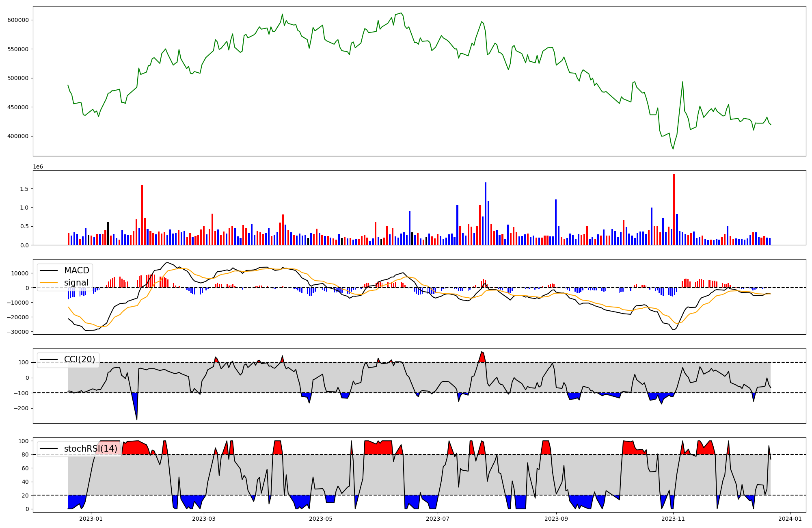Click the 2024-01 x-axis date label
Viewport: 812px width, 528px height.
click(790, 519)
